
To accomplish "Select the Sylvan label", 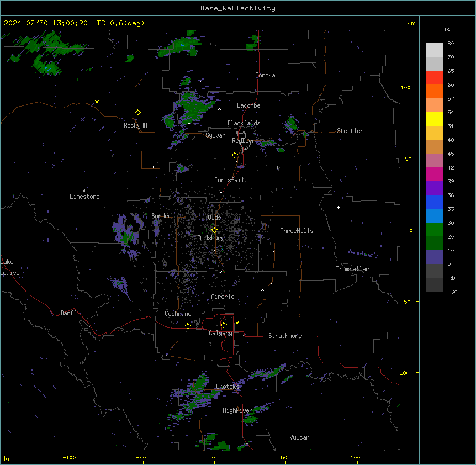I will pos(215,135).
